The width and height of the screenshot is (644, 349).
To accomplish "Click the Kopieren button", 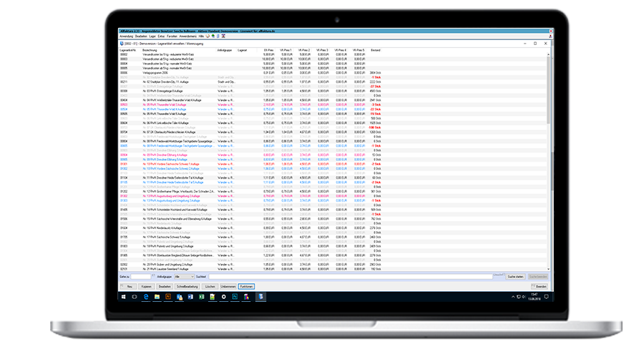I will pyautogui.click(x=146, y=285).
